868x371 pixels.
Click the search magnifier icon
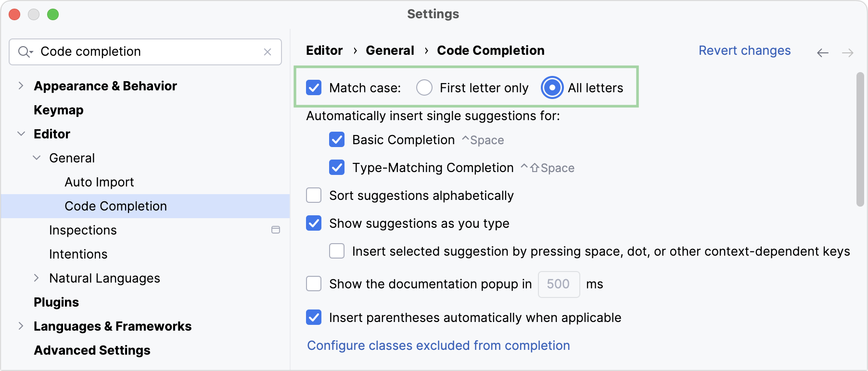[24, 52]
